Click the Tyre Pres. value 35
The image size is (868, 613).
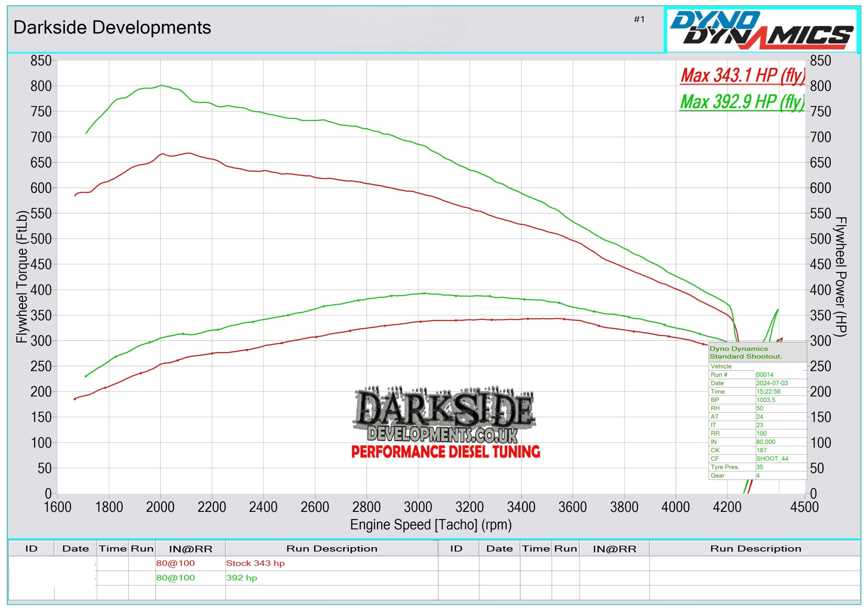click(x=760, y=467)
